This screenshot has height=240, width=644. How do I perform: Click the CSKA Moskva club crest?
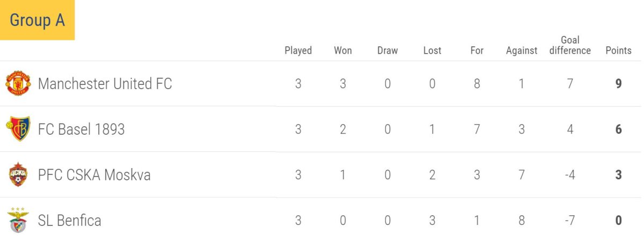[x=18, y=175]
